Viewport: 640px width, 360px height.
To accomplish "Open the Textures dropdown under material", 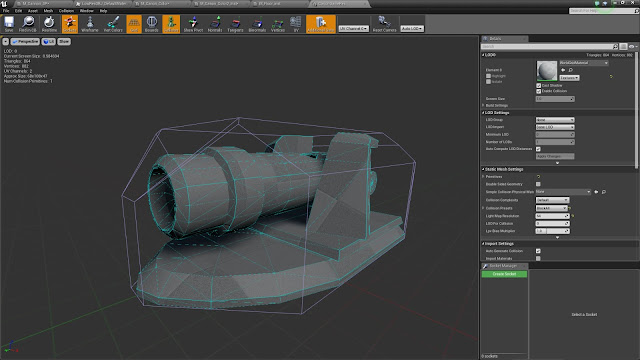I will point(569,78).
